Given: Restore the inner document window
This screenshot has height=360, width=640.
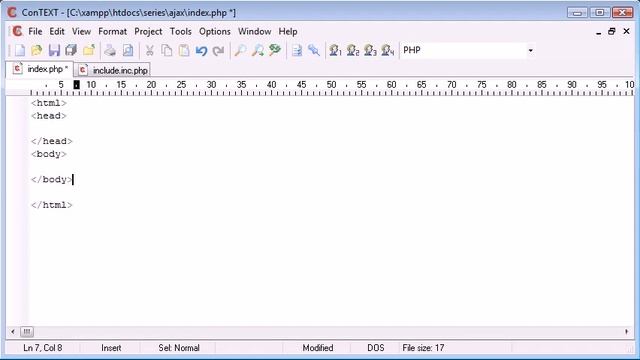Looking at the screenshot, I should coord(611,31).
